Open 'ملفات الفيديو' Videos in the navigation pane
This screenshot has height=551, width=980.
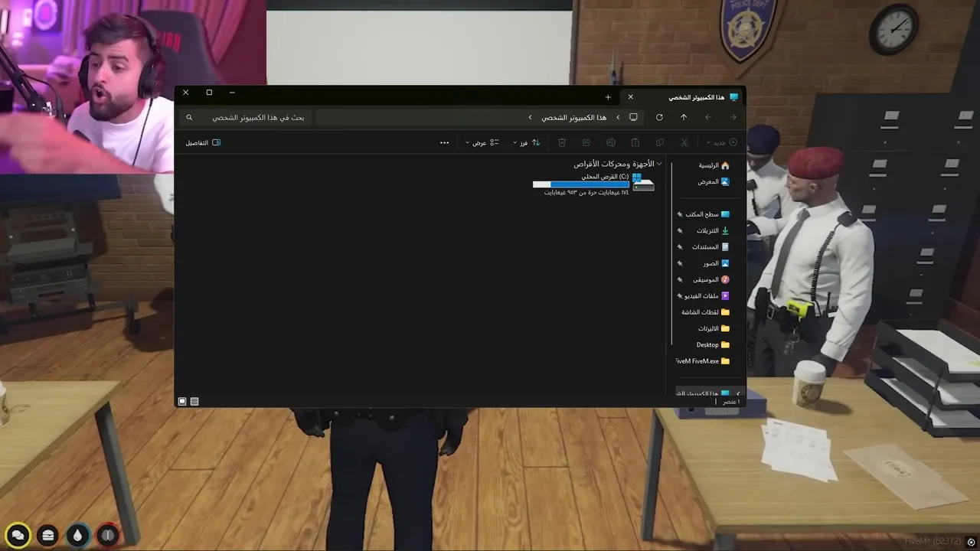click(708, 295)
